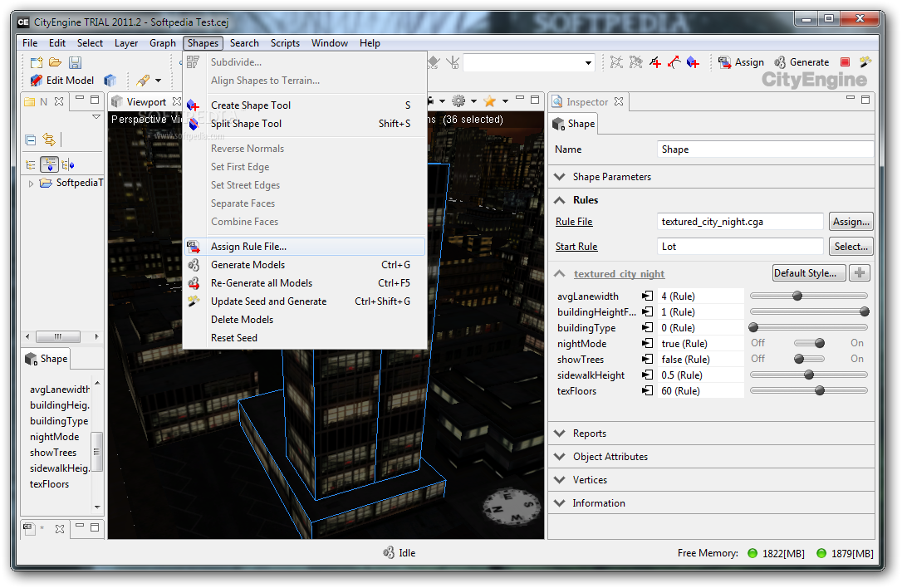Viewport: 902px width, 588px height.
Task: Click the Assign... button for Rule File
Action: coord(851,222)
